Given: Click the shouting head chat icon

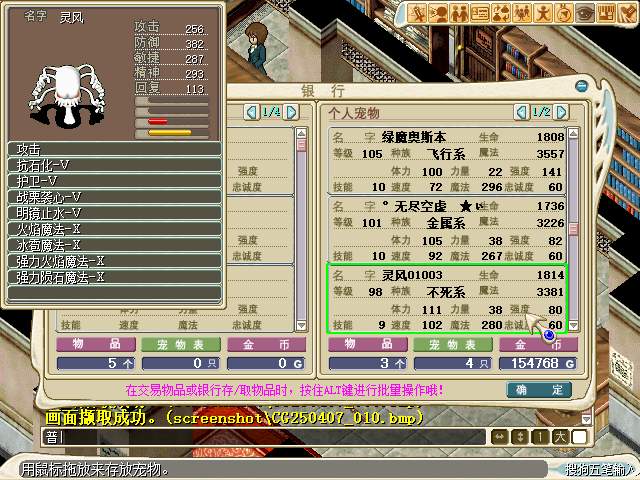Looking at the screenshot, I should [438, 13].
